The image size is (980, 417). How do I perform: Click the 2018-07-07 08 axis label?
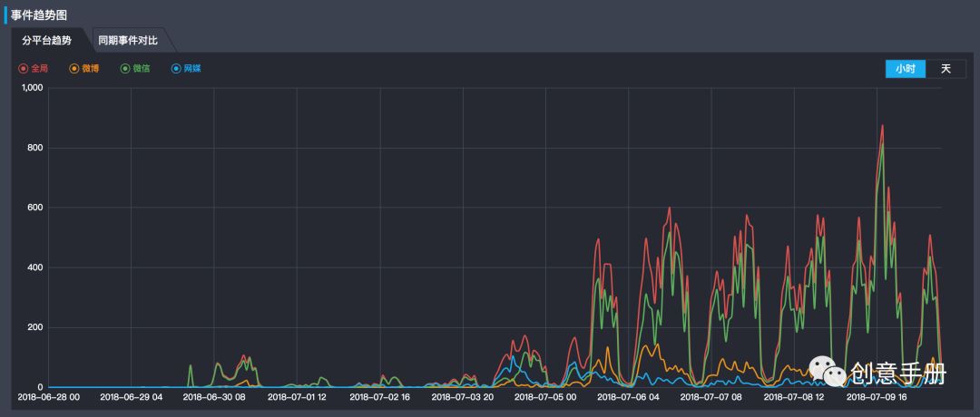pyautogui.click(x=711, y=396)
